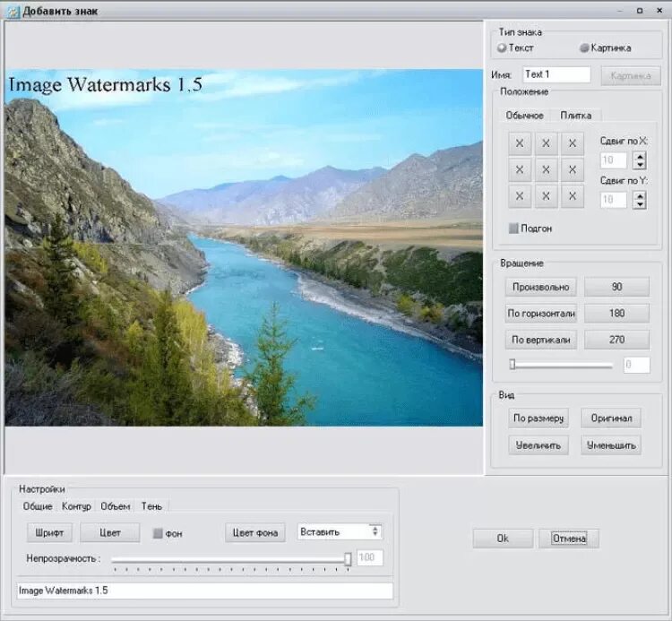Switch to the Плитка position tab
The image size is (672, 621).
coord(576,116)
